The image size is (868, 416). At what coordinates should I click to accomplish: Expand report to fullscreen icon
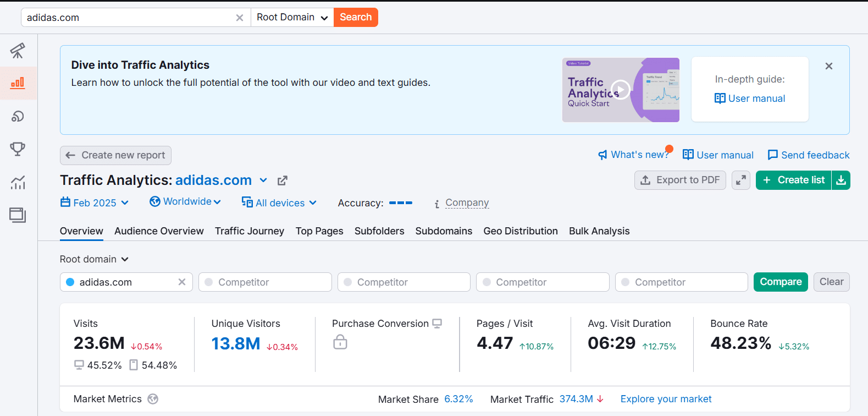(741, 180)
